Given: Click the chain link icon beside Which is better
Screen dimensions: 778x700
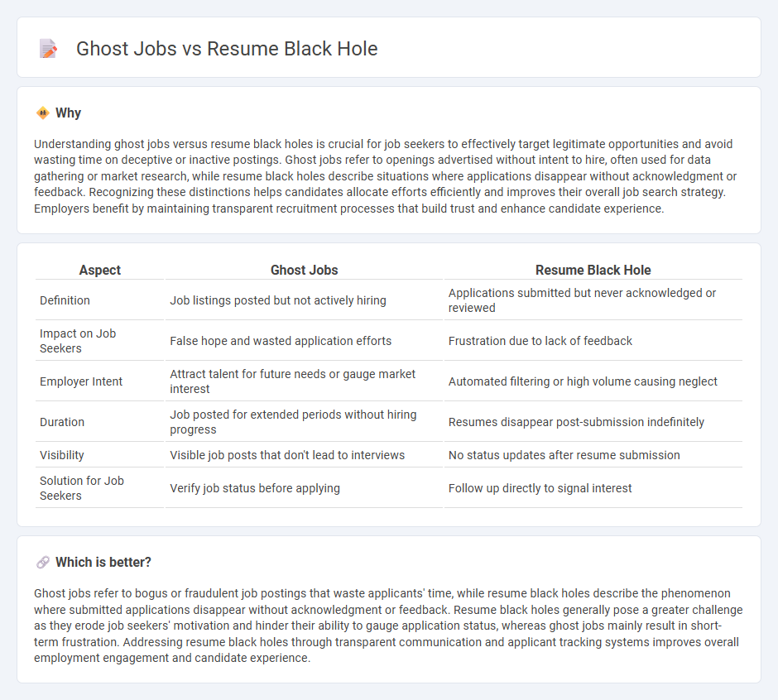Looking at the screenshot, I should (43, 562).
